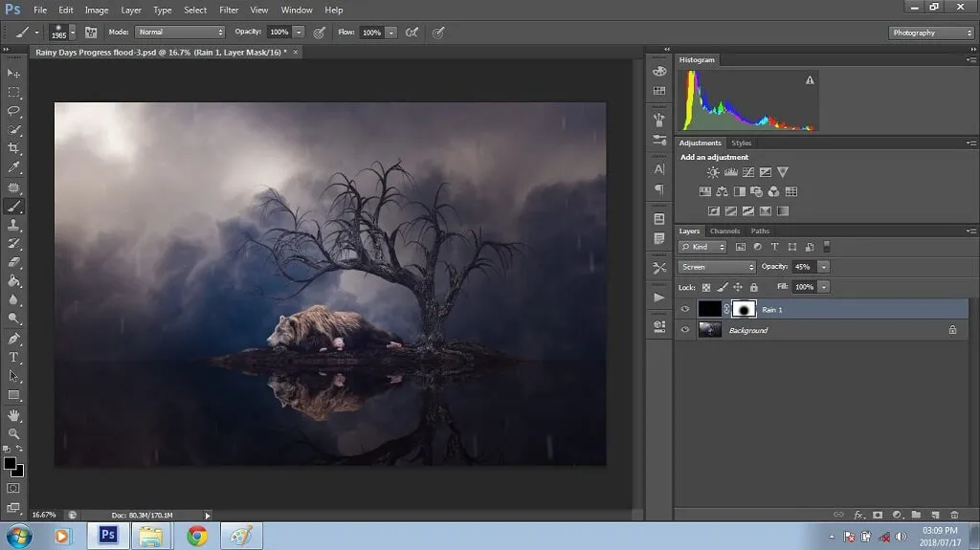980x550 pixels.
Task: Create a new layer from Layers footer
Action: pyautogui.click(x=935, y=515)
